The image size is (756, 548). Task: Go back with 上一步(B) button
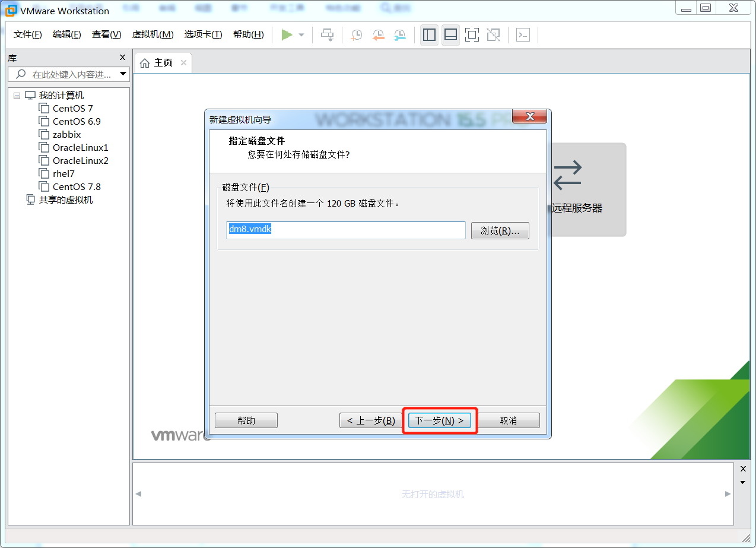pos(371,420)
